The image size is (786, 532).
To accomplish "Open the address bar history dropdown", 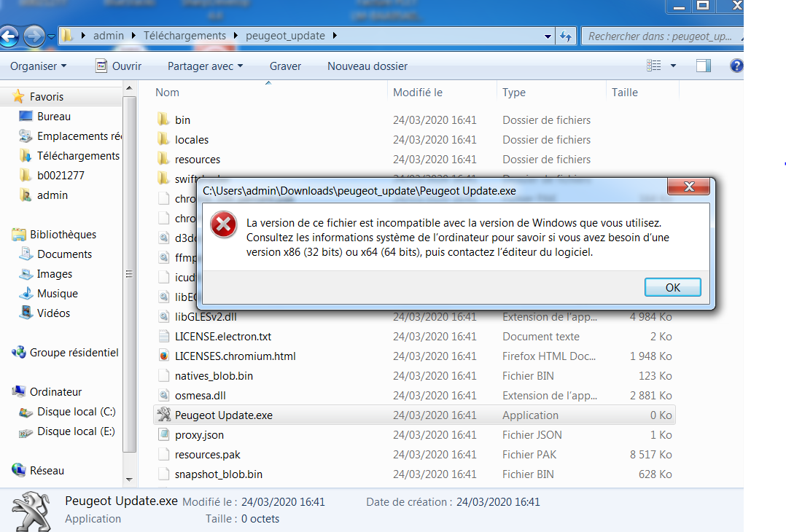I will coord(548,36).
